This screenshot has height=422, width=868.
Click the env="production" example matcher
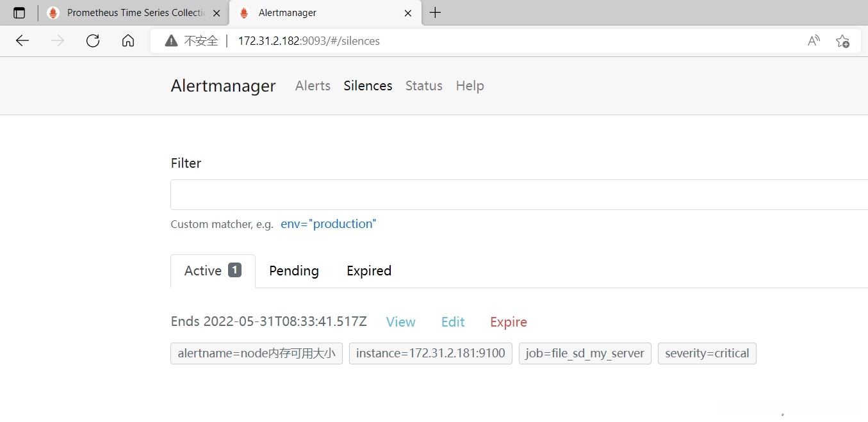click(x=328, y=224)
